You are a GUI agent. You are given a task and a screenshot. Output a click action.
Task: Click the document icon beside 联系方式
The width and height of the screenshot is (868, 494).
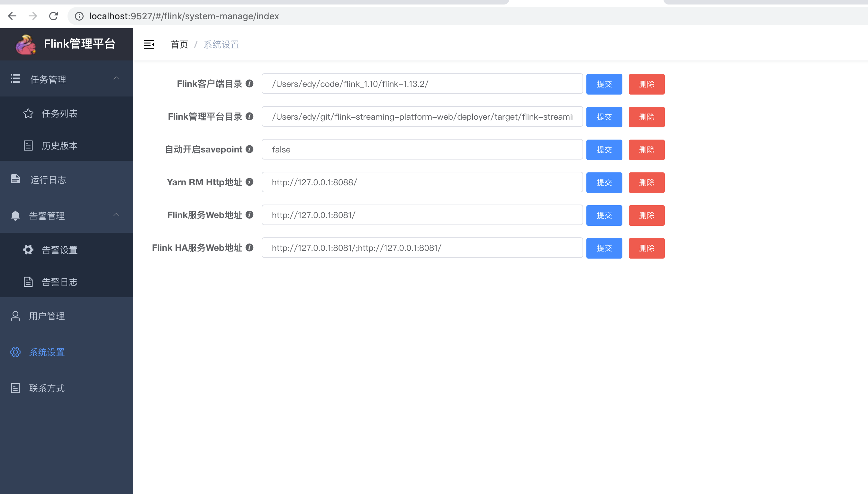coord(15,388)
